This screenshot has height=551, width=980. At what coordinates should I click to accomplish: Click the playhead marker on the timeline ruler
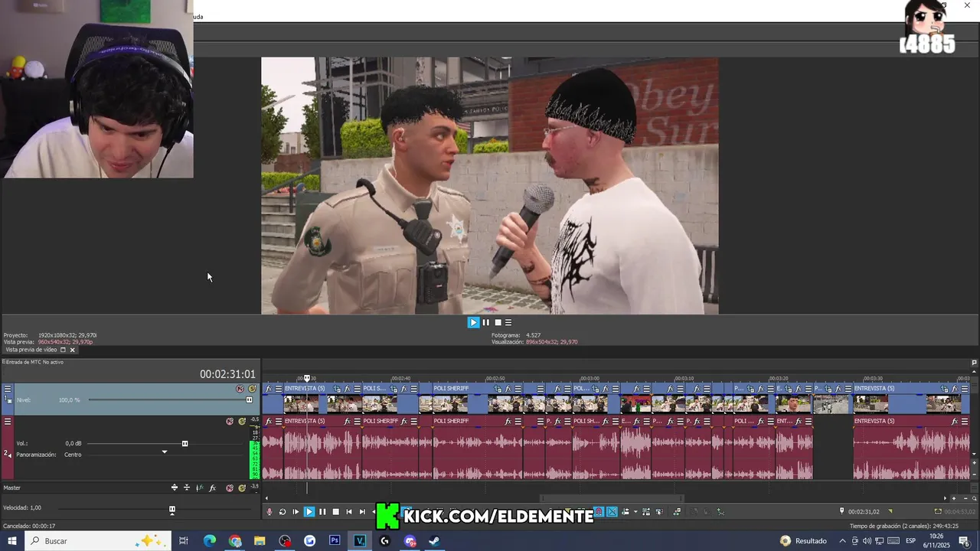(x=307, y=378)
